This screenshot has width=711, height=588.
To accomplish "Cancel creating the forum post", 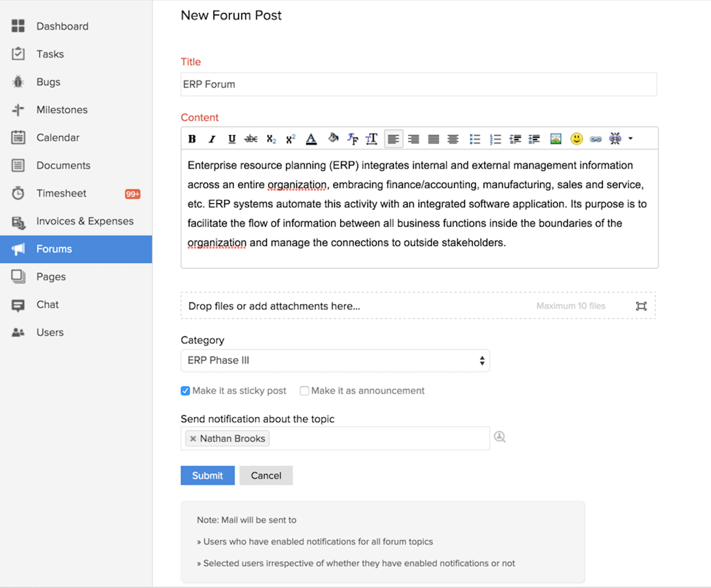I will click(266, 475).
